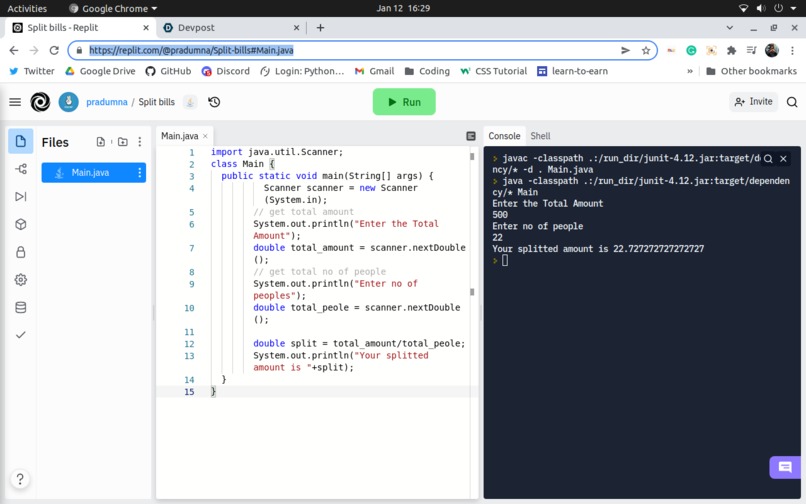The height and width of the screenshot is (504, 806).
Task: Close the Main.java editor tab
Action: pyautogui.click(x=205, y=136)
